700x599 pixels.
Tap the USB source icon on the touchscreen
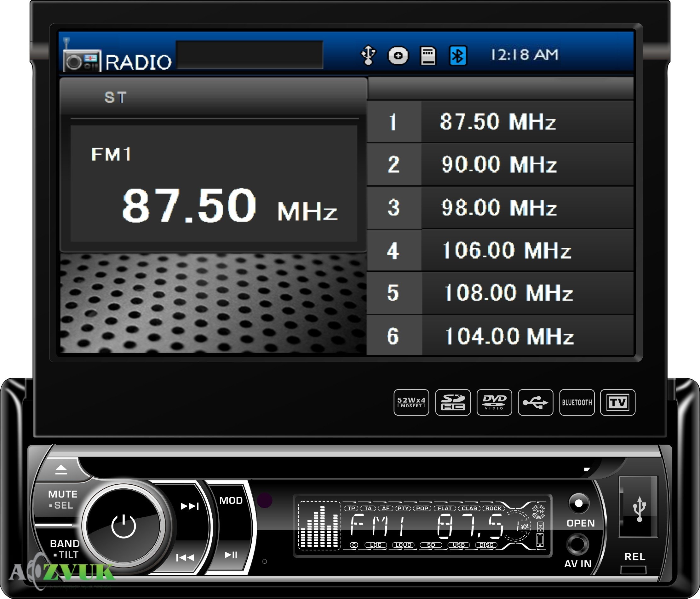coord(368,55)
